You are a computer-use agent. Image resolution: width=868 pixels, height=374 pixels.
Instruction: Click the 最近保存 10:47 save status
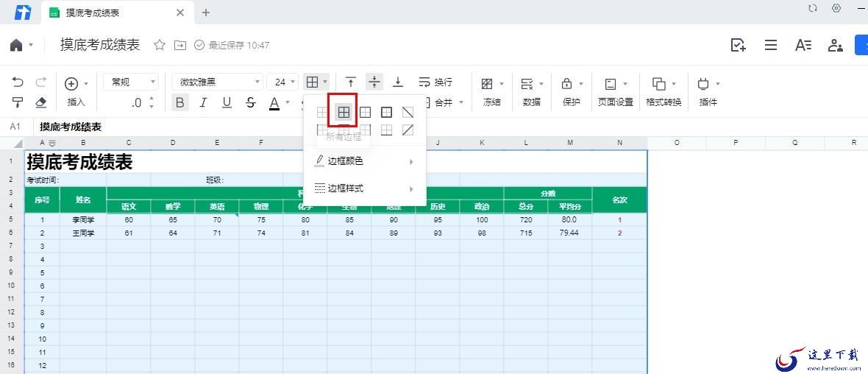pos(232,45)
